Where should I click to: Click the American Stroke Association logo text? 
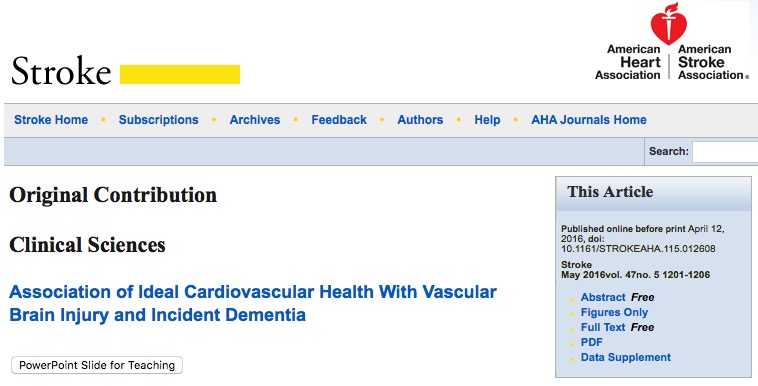711,62
